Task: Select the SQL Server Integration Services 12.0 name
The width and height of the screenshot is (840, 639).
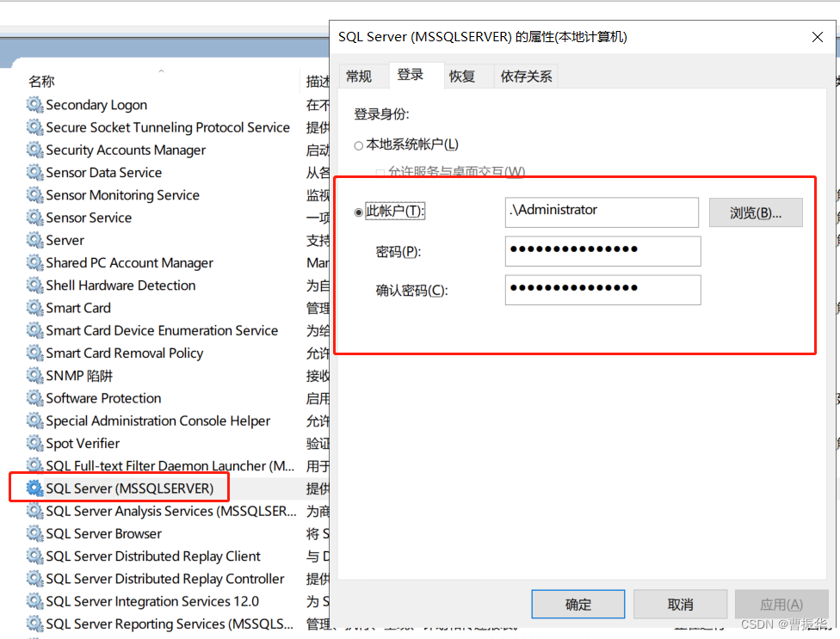Action: 152,601
